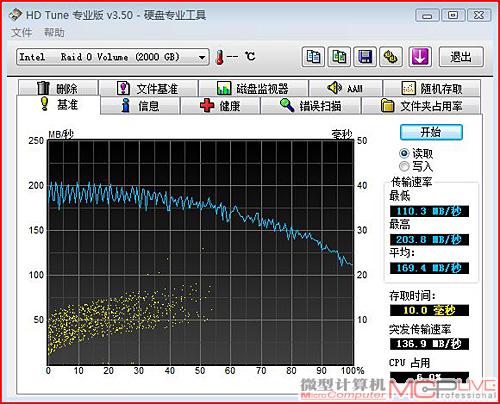Click the HD Tune title bar app icon
The image size is (500, 404).
(15, 15)
